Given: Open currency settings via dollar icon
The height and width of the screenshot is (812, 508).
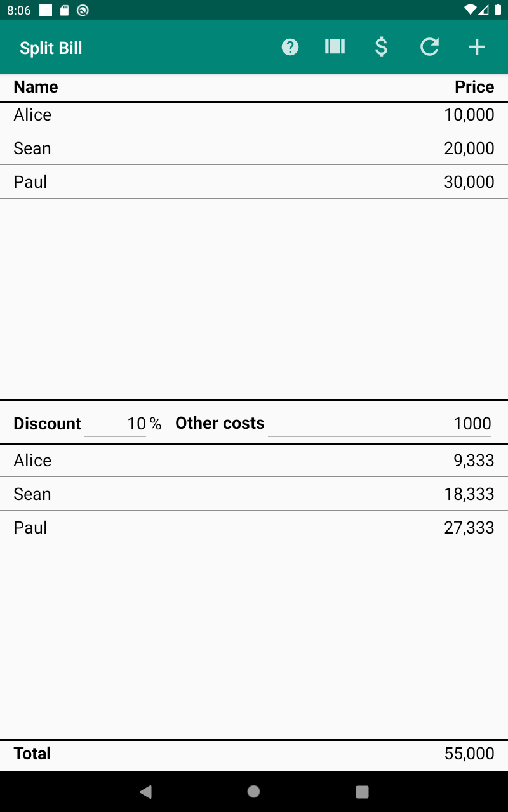Looking at the screenshot, I should pos(381,47).
